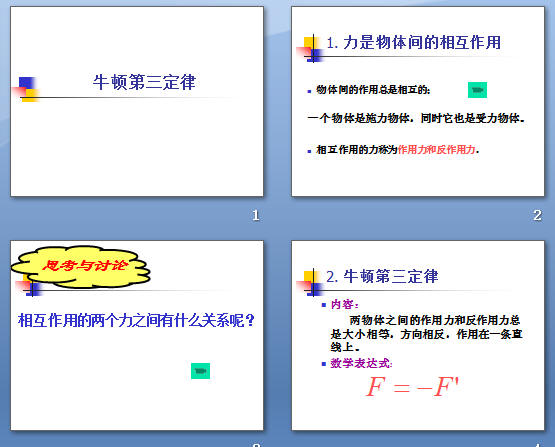Open slide 3 thumbnail with 思考与讨论 cloud
The width and height of the screenshot is (555, 447).
[137, 336]
